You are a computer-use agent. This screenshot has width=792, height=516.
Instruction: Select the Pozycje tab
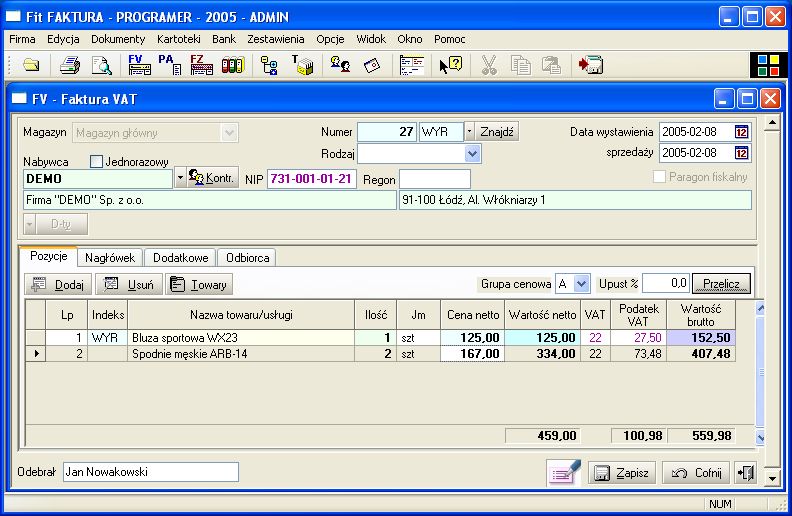[x=48, y=256]
